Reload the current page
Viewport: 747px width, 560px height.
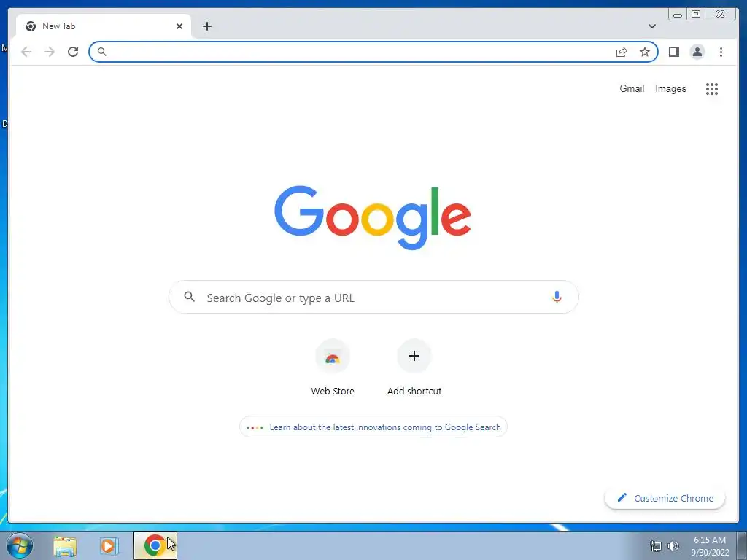click(x=73, y=52)
